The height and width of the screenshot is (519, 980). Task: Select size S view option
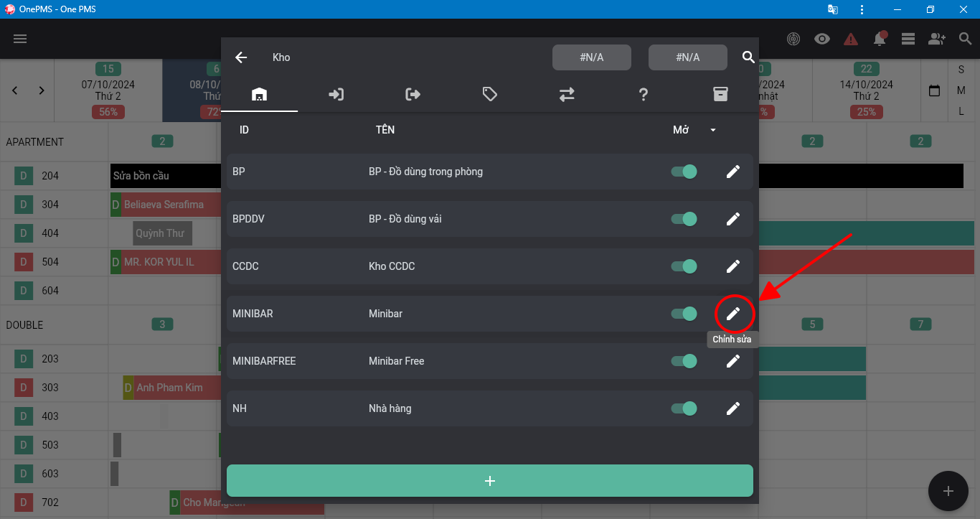(961, 70)
